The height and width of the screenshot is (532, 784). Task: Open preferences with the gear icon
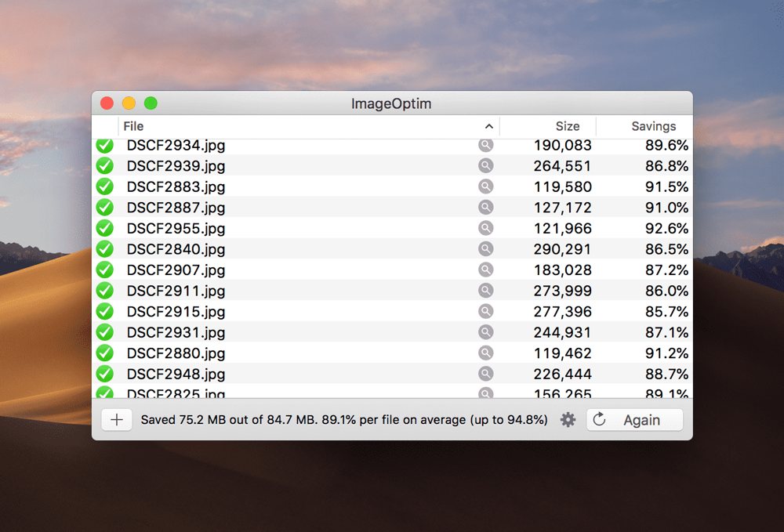pos(568,420)
